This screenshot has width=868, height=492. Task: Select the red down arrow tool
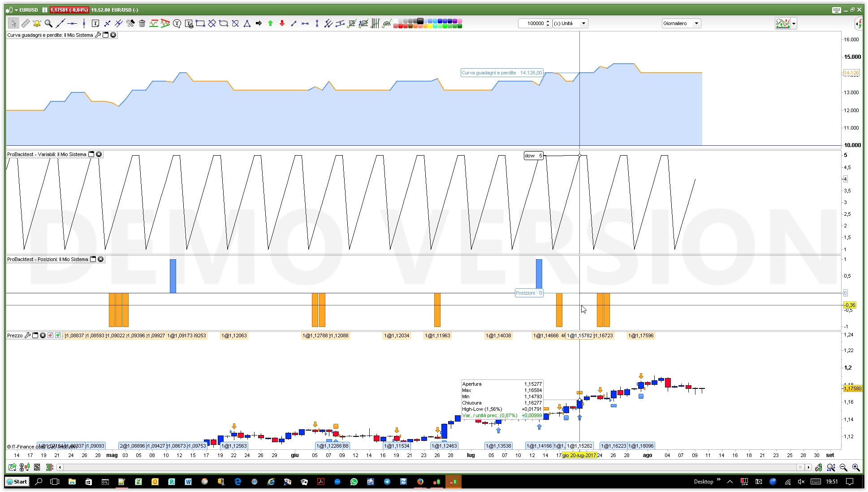[x=282, y=23]
